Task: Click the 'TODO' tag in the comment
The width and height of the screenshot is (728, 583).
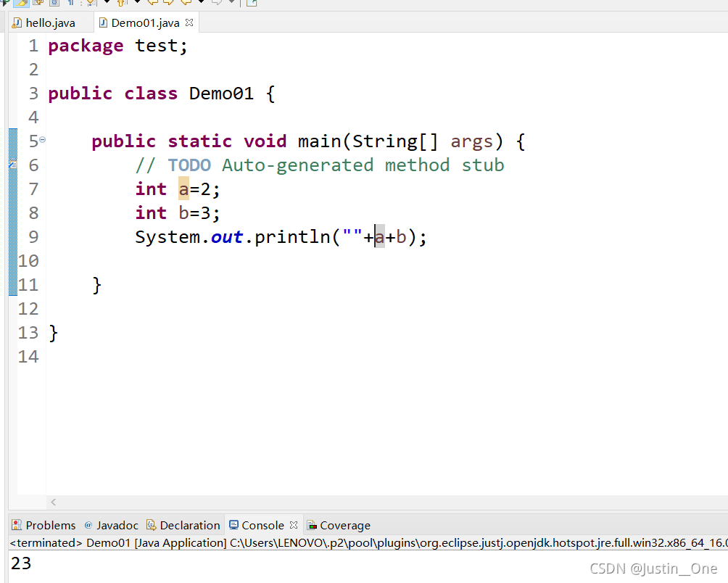Action: [x=189, y=165]
